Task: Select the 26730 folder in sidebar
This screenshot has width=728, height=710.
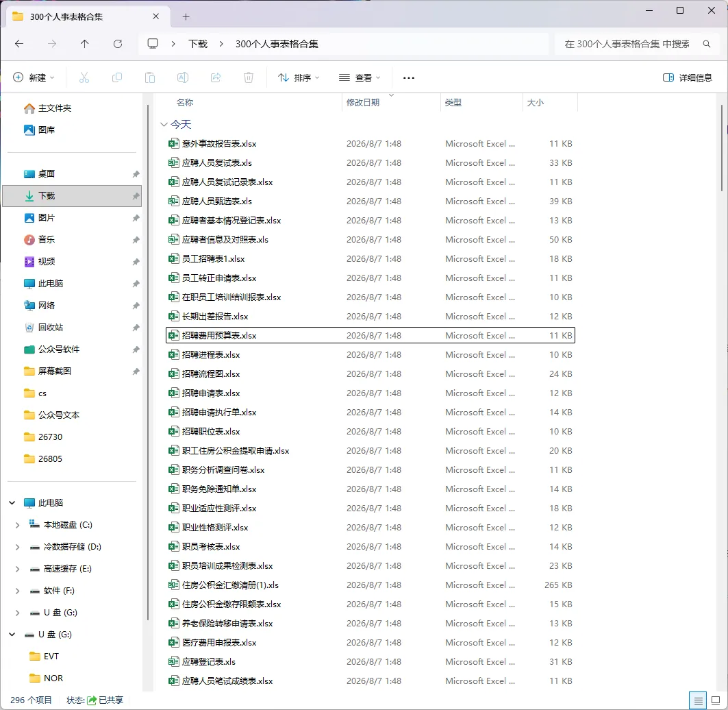Action: [x=43, y=437]
